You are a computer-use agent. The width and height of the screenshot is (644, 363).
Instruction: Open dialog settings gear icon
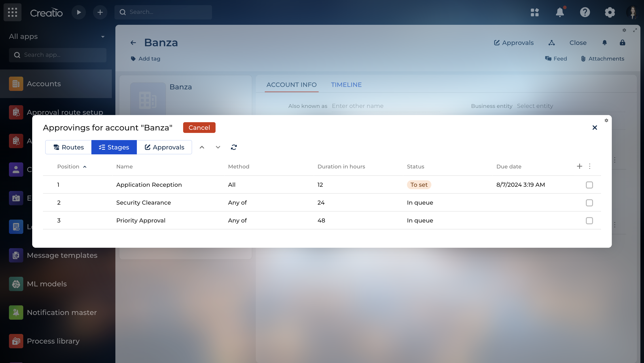[606, 120]
